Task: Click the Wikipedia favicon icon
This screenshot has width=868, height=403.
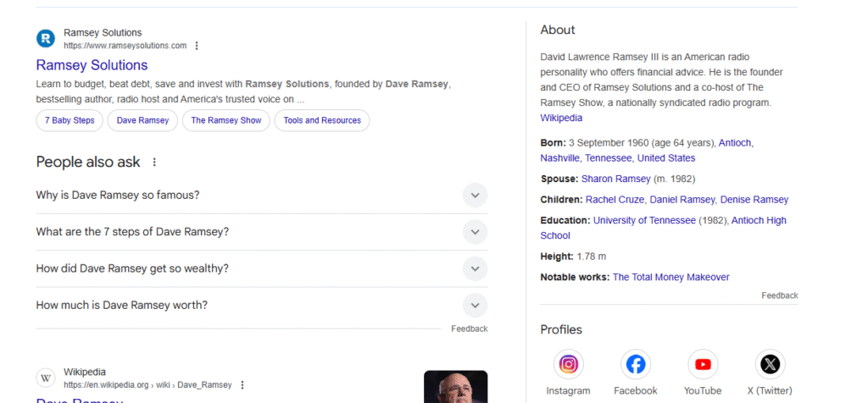Action: tap(46, 378)
